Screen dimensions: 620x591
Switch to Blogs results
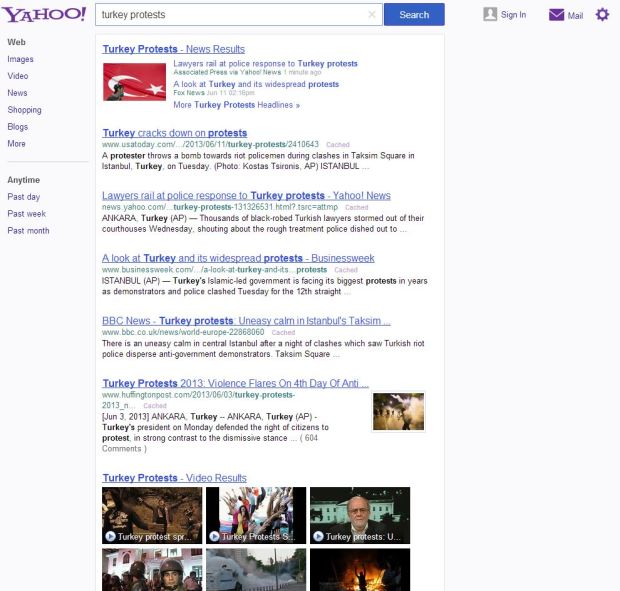pyautogui.click(x=17, y=127)
